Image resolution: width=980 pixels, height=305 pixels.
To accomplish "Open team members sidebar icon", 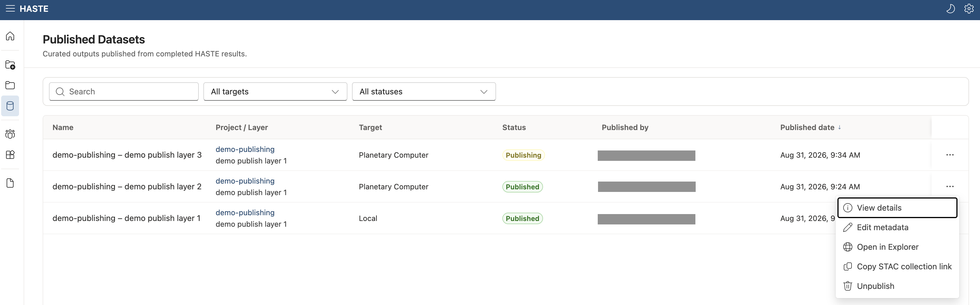I will (x=10, y=134).
